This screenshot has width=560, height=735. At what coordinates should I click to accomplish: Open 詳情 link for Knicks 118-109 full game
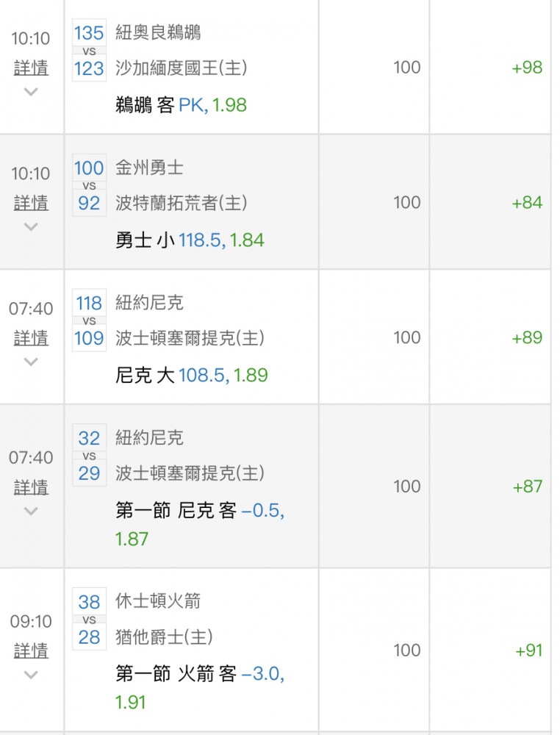click(31, 337)
